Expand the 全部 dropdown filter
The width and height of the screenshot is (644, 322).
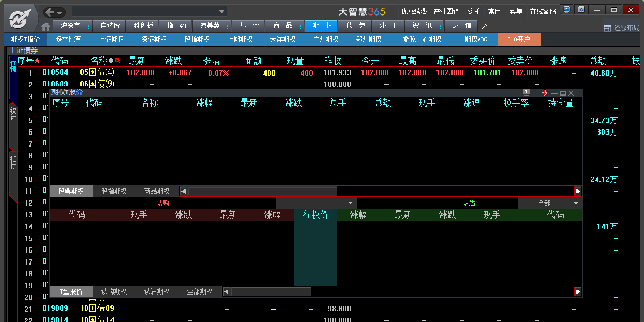click(576, 203)
